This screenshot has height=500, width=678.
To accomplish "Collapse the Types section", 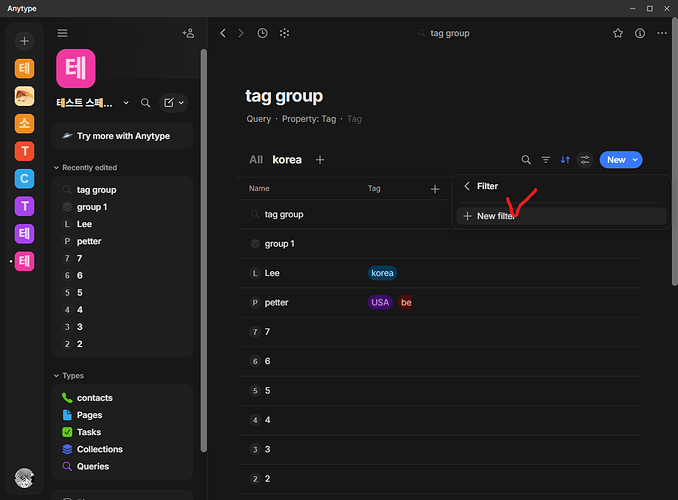I will point(56,375).
